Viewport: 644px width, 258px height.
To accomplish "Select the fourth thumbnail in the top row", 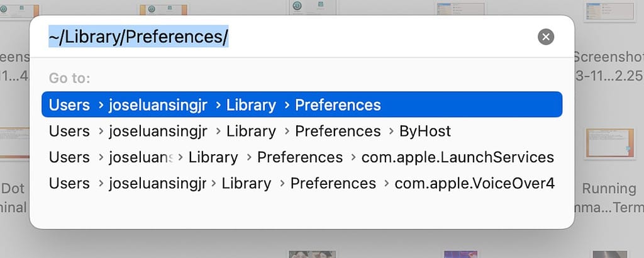I will [x=460, y=8].
